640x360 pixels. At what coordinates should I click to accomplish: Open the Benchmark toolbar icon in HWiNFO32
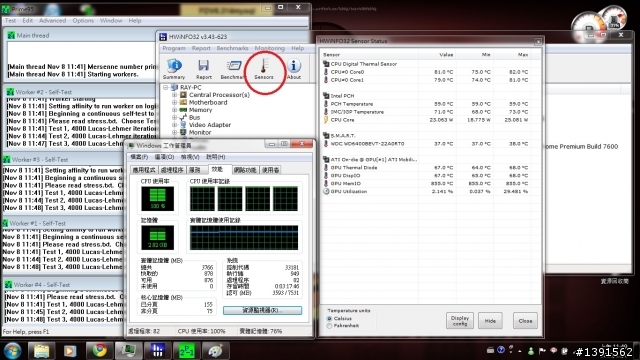233,69
